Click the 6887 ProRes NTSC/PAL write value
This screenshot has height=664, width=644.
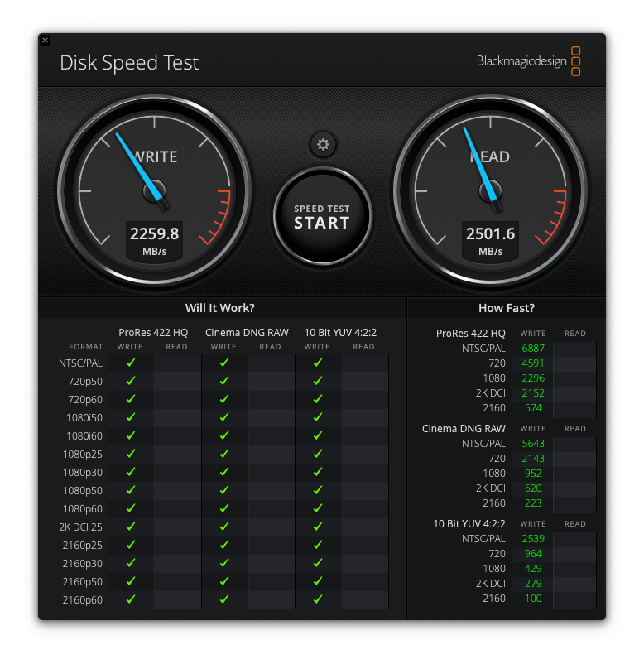532,349
